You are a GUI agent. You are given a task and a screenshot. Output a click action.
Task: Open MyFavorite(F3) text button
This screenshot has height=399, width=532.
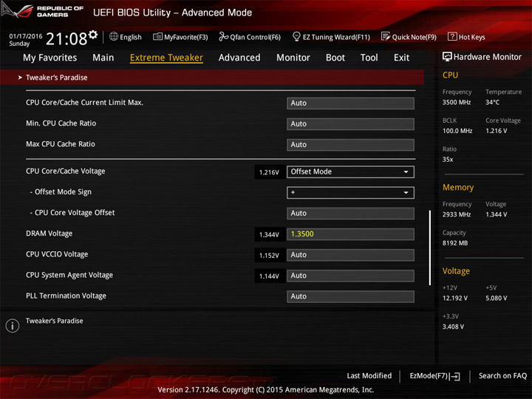pos(186,37)
